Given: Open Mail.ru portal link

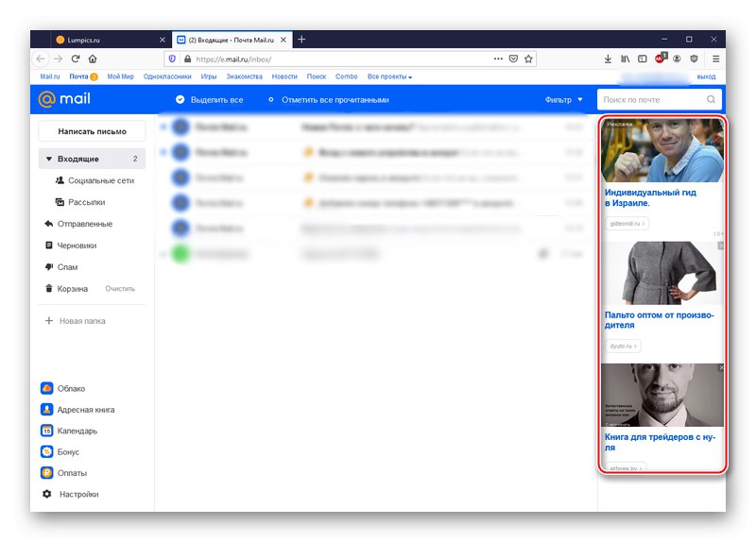Looking at the screenshot, I should coord(50,76).
